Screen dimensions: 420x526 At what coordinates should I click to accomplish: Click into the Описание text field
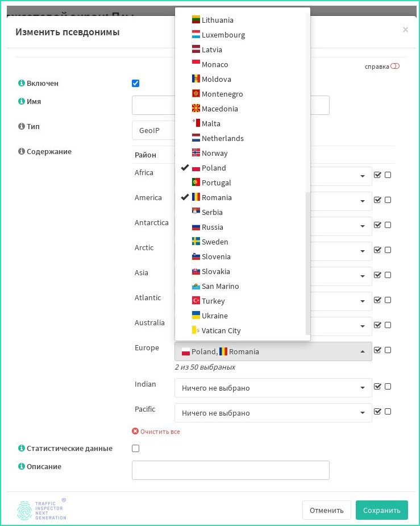[x=231, y=470]
